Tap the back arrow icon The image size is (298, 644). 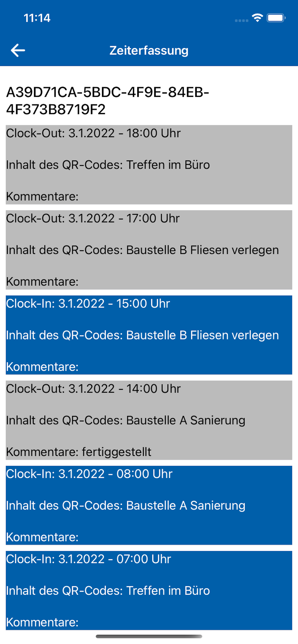[x=18, y=50]
